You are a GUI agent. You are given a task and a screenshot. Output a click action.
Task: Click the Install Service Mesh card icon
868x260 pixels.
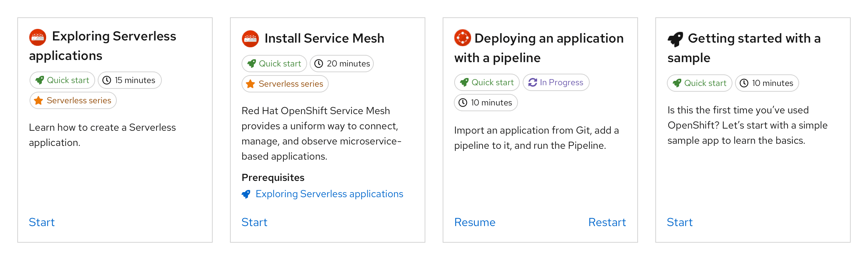click(x=250, y=39)
